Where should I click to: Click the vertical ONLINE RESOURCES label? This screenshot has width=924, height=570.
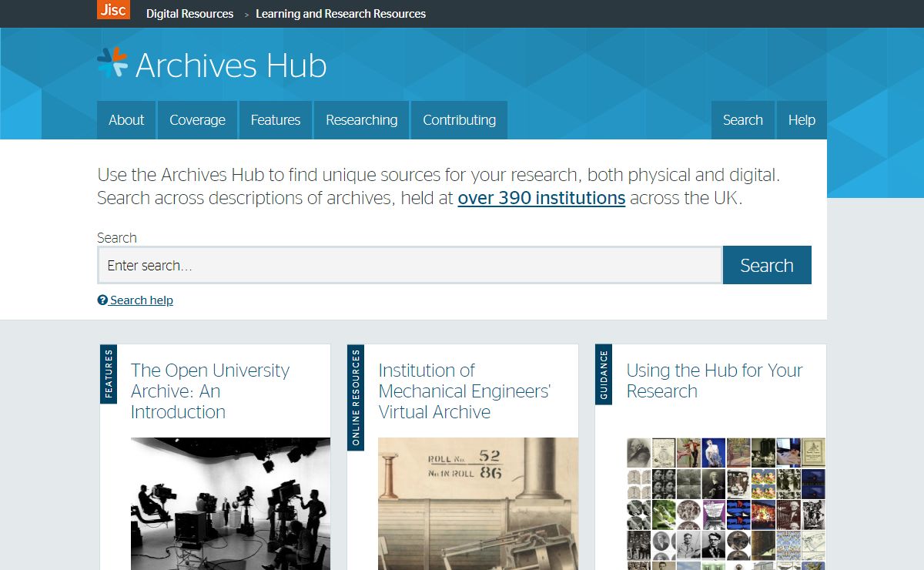356,397
